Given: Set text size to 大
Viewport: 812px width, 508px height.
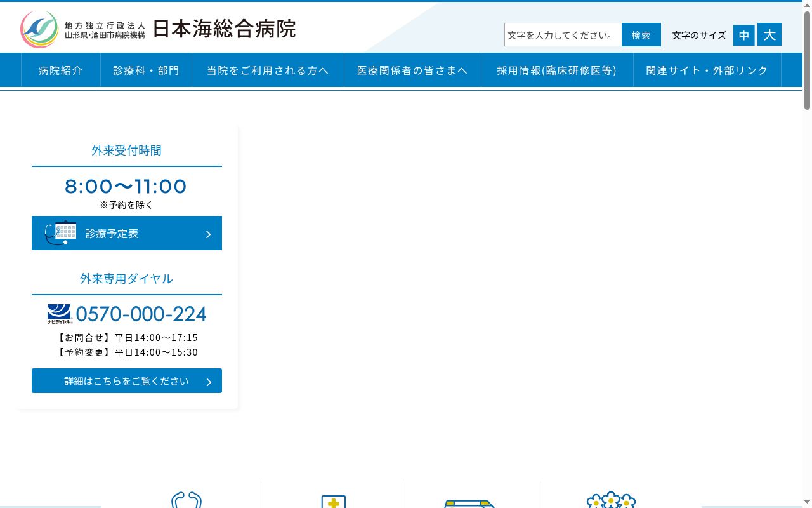Looking at the screenshot, I should 769,34.
